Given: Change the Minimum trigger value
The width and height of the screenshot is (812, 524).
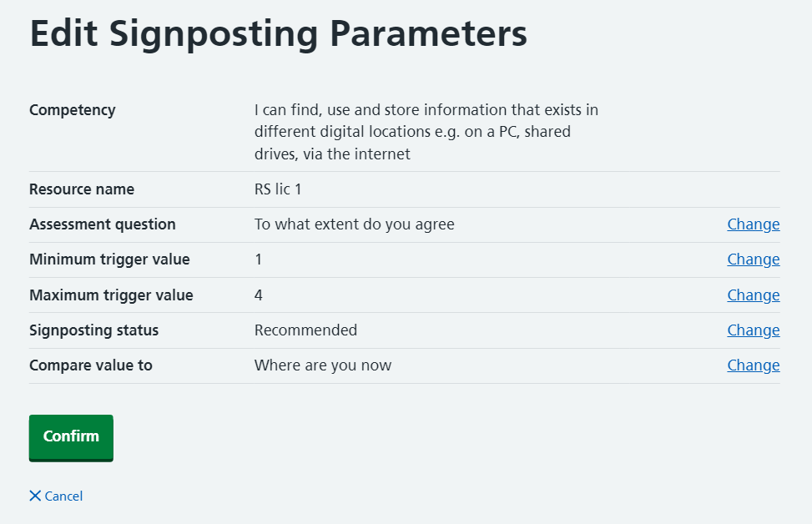Looking at the screenshot, I should 753,259.
